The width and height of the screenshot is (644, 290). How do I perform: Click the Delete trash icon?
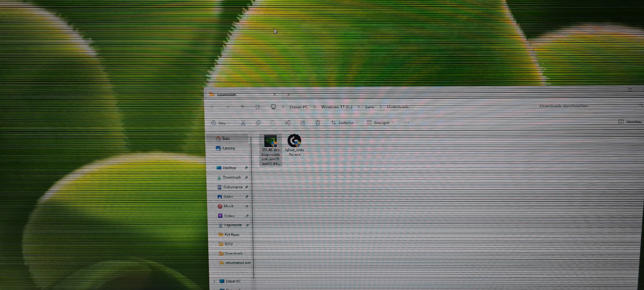pyautogui.click(x=317, y=123)
